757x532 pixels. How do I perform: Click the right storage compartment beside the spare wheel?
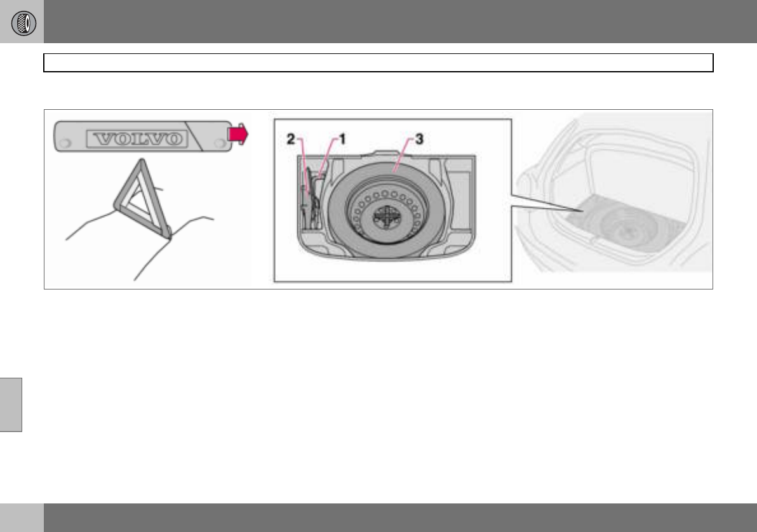coord(460,199)
